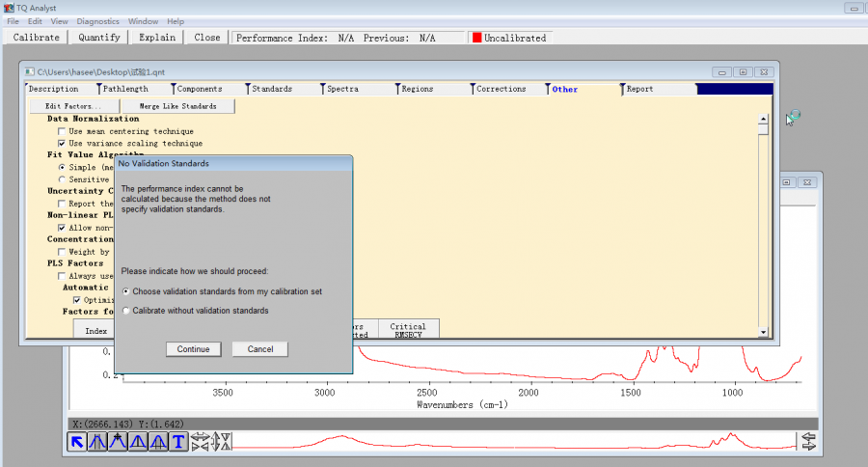Viewport: 868px width, 467px height.
Task: Click the X Y coordinate readout bar
Action: 443,424
